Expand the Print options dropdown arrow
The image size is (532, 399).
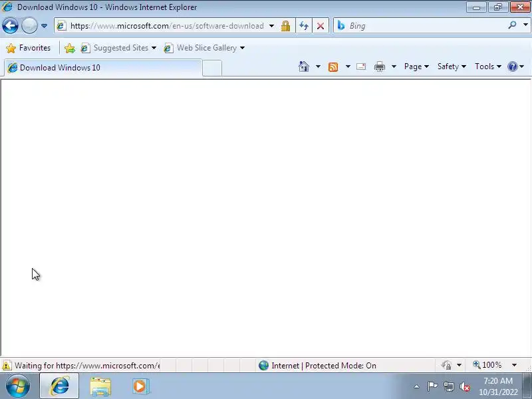394,66
